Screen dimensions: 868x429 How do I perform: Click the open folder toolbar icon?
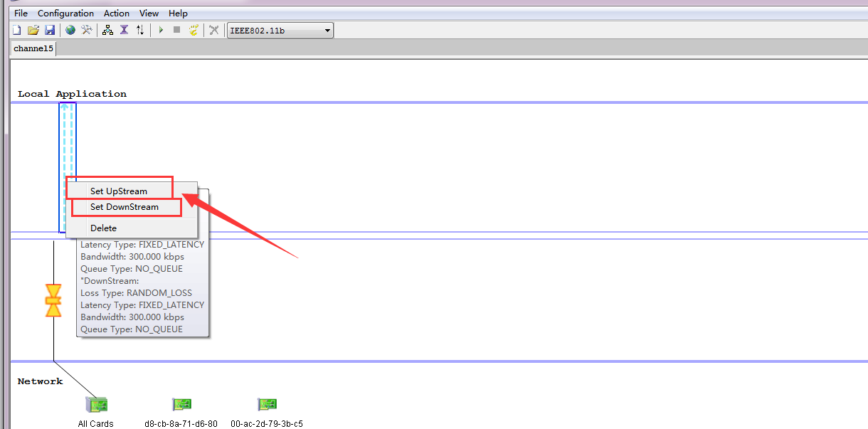click(33, 30)
